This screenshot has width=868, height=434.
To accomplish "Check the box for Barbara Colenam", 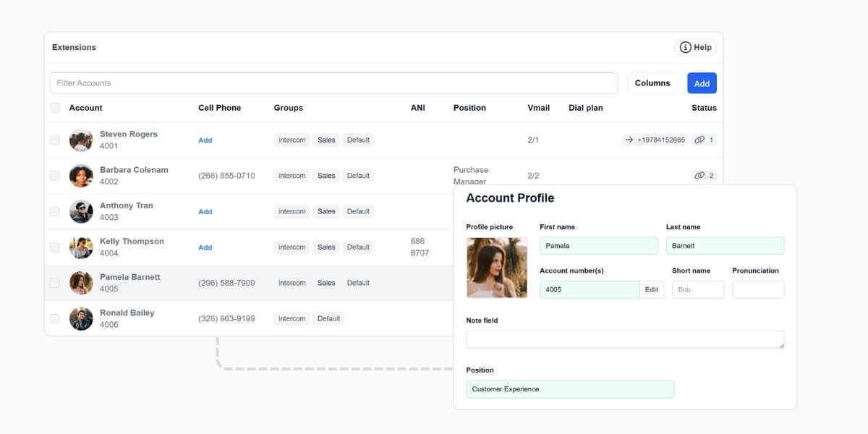I will 55,176.
